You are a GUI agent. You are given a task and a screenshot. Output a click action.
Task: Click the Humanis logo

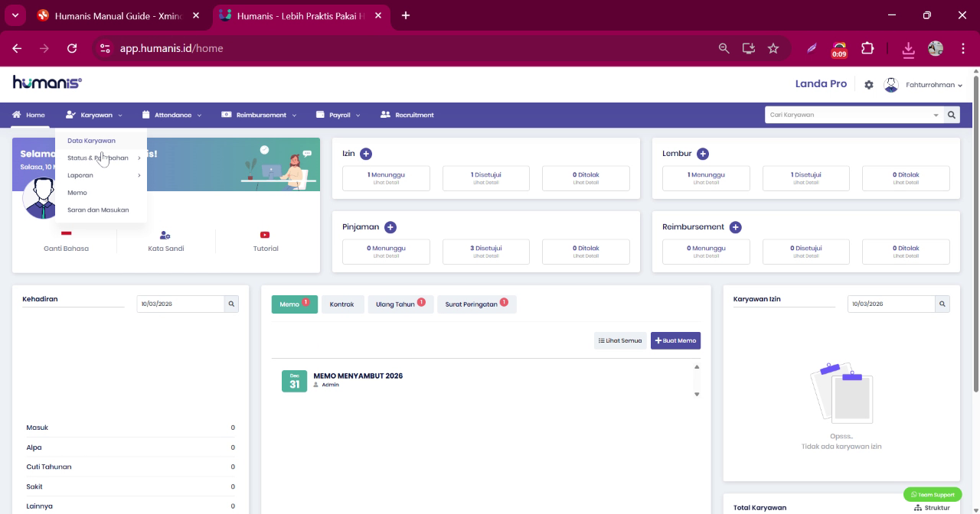pyautogui.click(x=47, y=83)
